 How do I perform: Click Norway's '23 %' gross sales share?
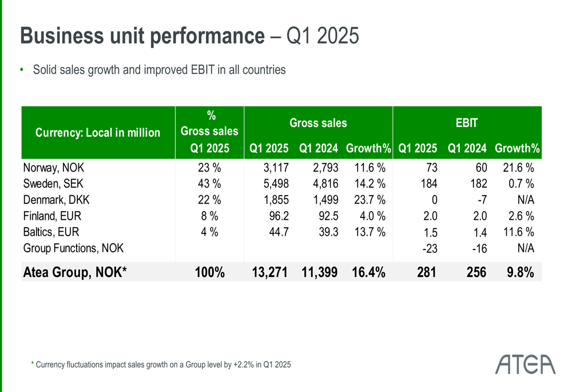[209, 168]
